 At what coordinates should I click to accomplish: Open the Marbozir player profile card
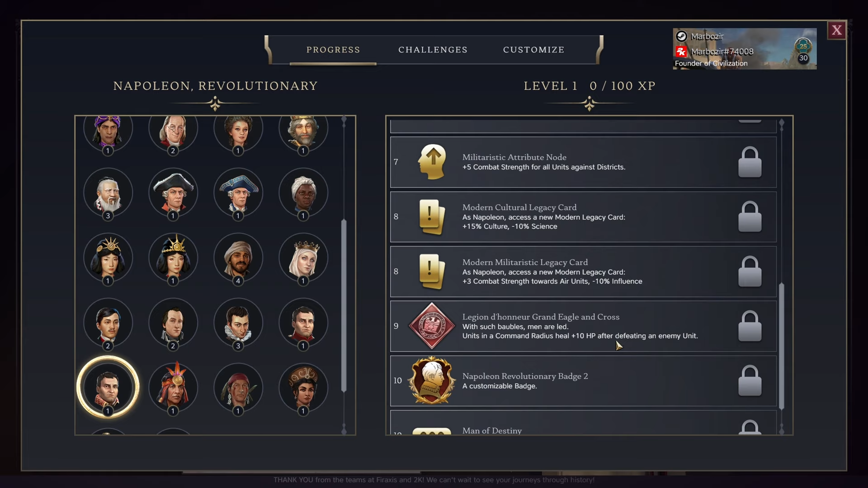click(745, 49)
